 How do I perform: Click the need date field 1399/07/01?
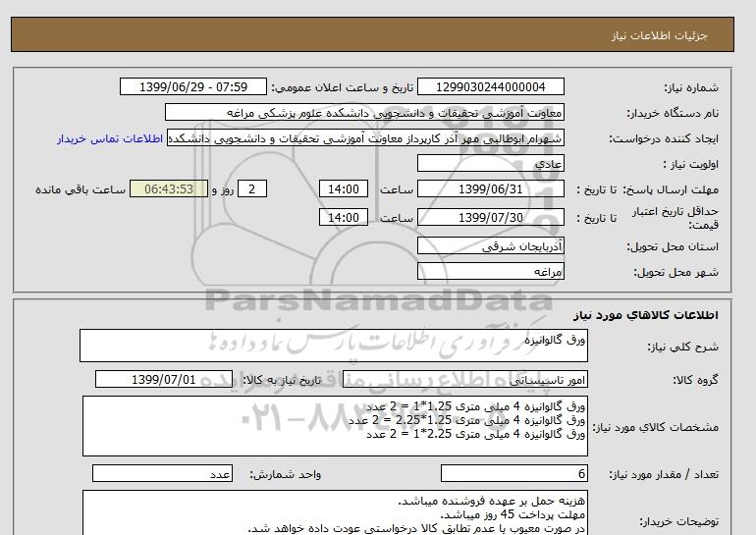coord(164,379)
